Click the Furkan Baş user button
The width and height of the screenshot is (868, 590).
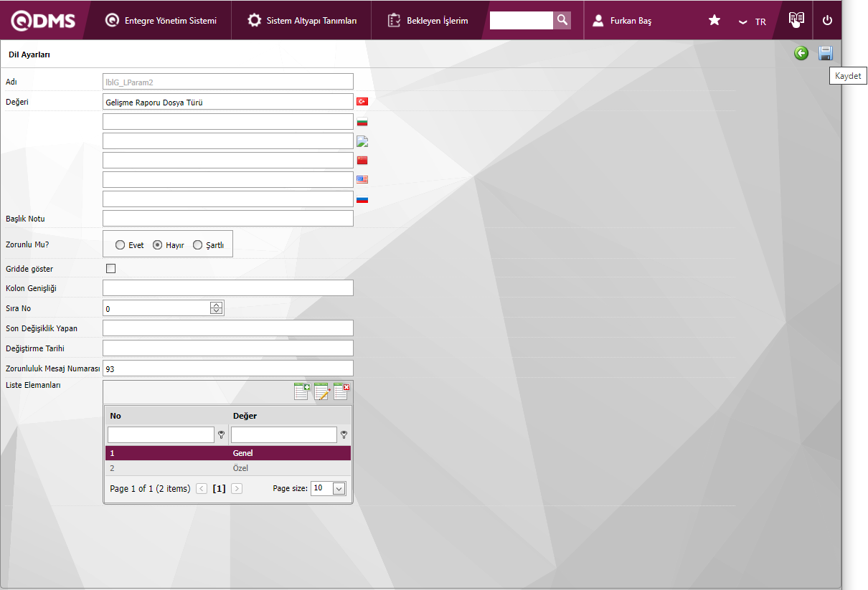point(622,21)
